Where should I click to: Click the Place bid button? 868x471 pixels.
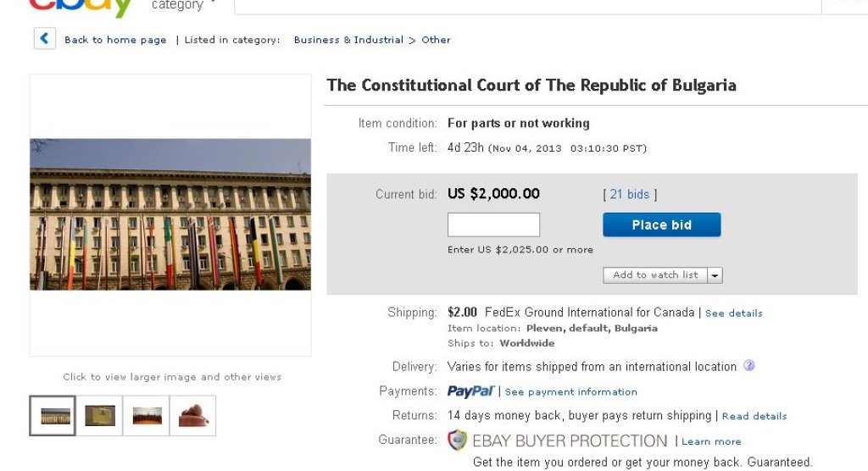[661, 224]
